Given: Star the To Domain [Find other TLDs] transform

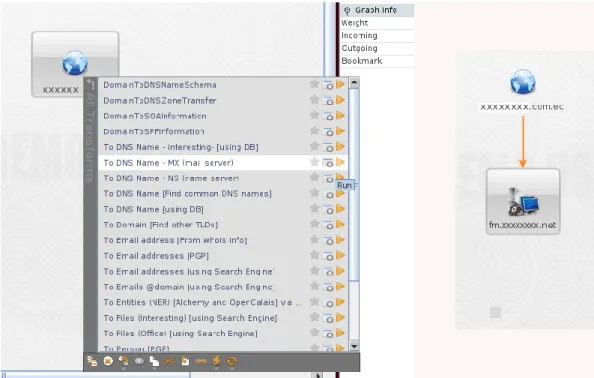Looking at the screenshot, I should 314,224.
